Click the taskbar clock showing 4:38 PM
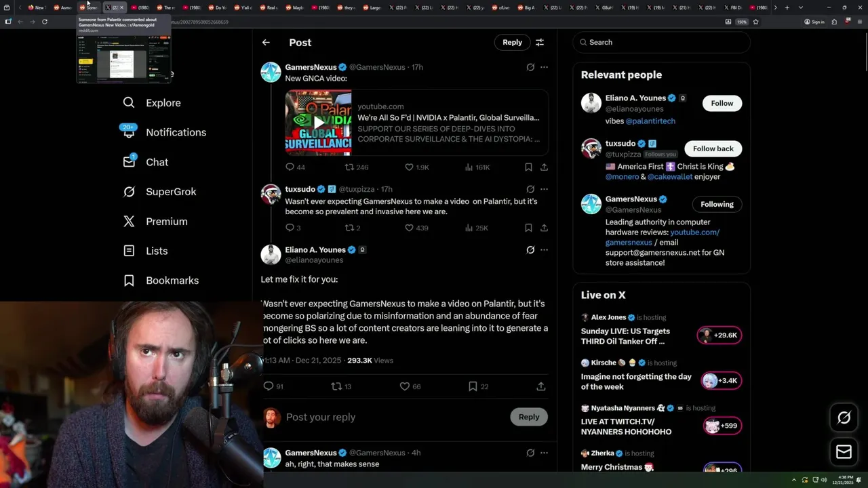This screenshot has height=488, width=868. coord(844,480)
